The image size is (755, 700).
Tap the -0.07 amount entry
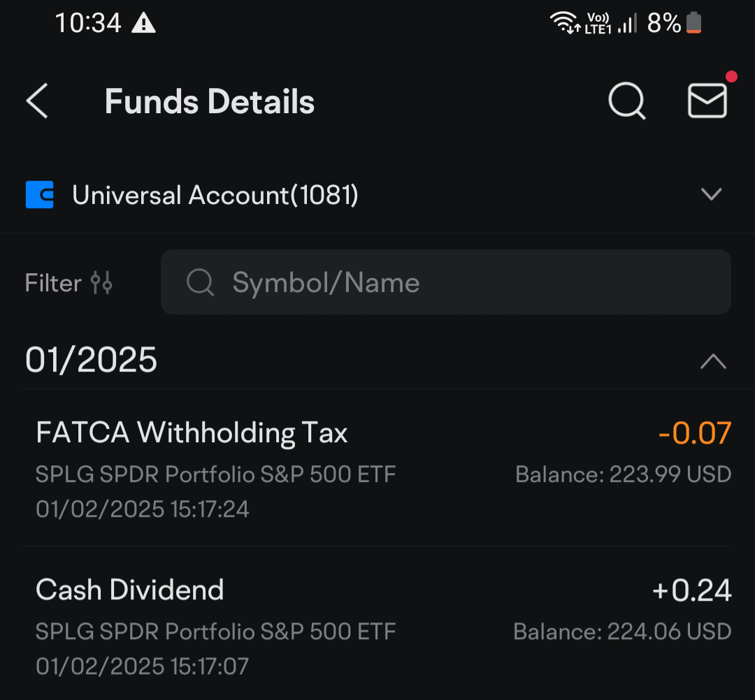click(694, 433)
